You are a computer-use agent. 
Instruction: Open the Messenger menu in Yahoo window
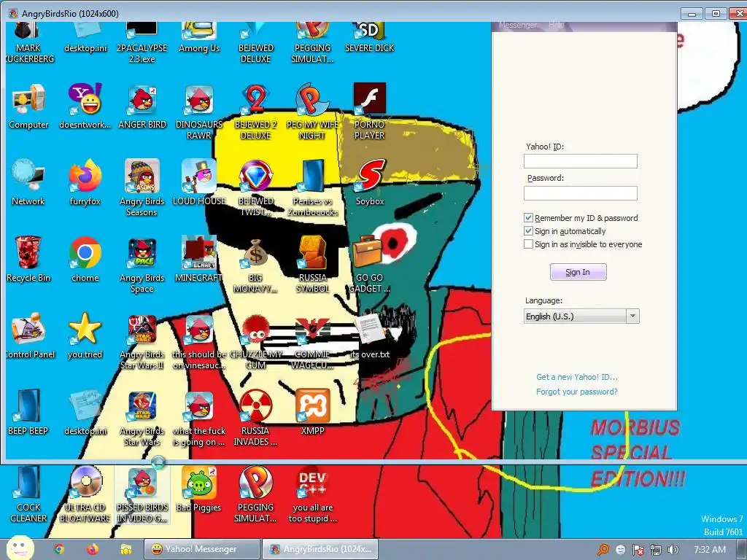(x=518, y=25)
